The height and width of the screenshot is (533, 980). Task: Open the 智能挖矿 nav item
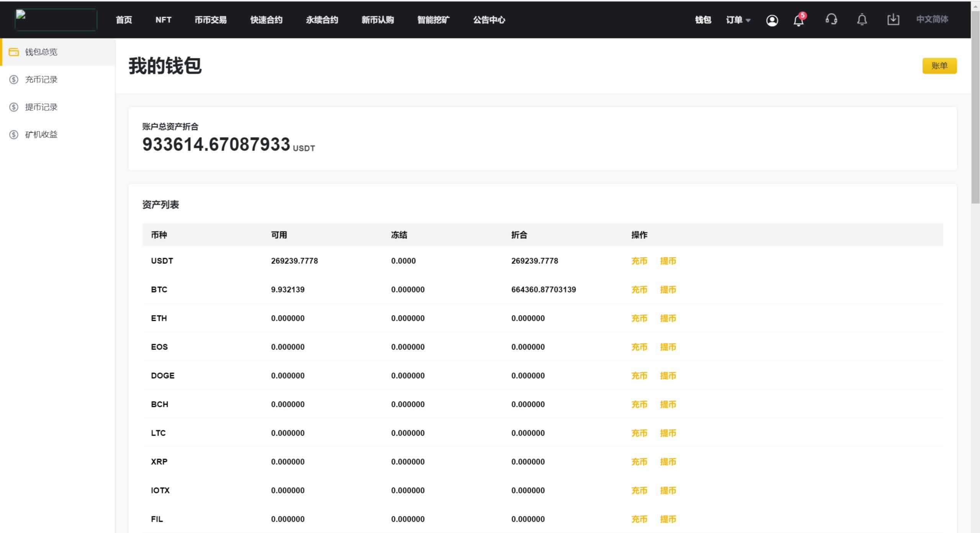tap(433, 20)
